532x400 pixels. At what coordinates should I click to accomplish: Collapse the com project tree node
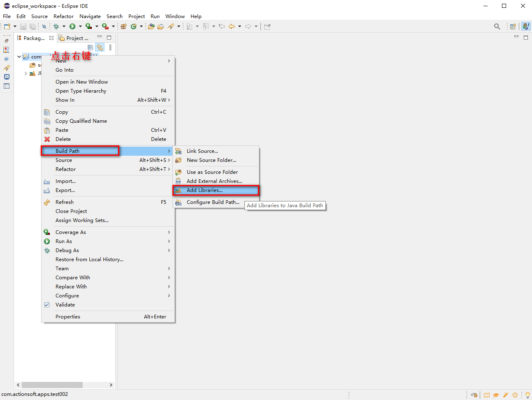19,56
